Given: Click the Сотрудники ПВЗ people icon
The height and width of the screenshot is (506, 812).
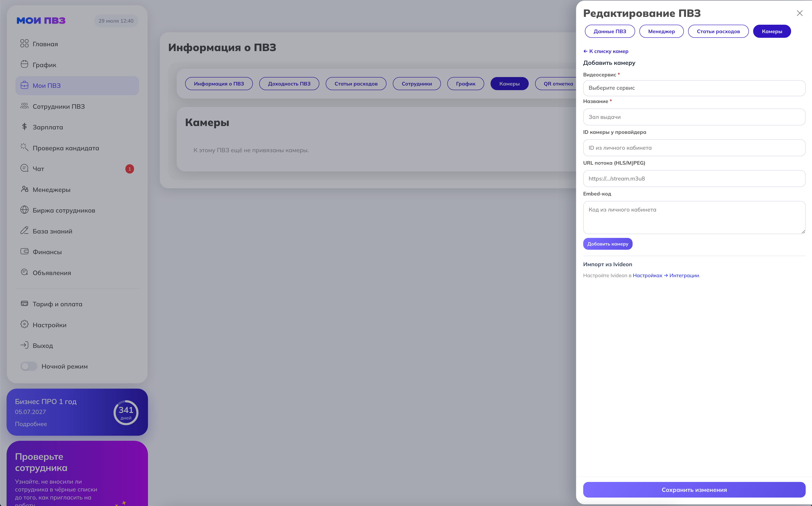Looking at the screenshot, I should (x=24, y=106).
